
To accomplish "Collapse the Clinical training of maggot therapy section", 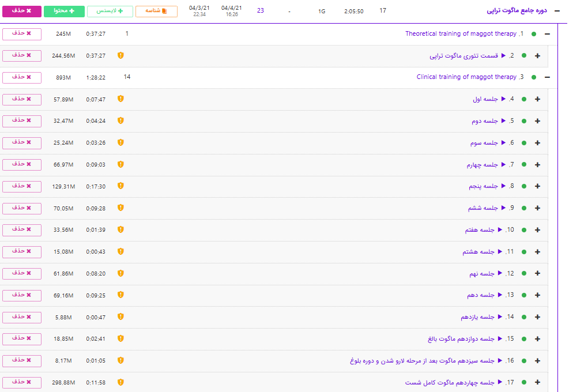I will tap(548, 77).
